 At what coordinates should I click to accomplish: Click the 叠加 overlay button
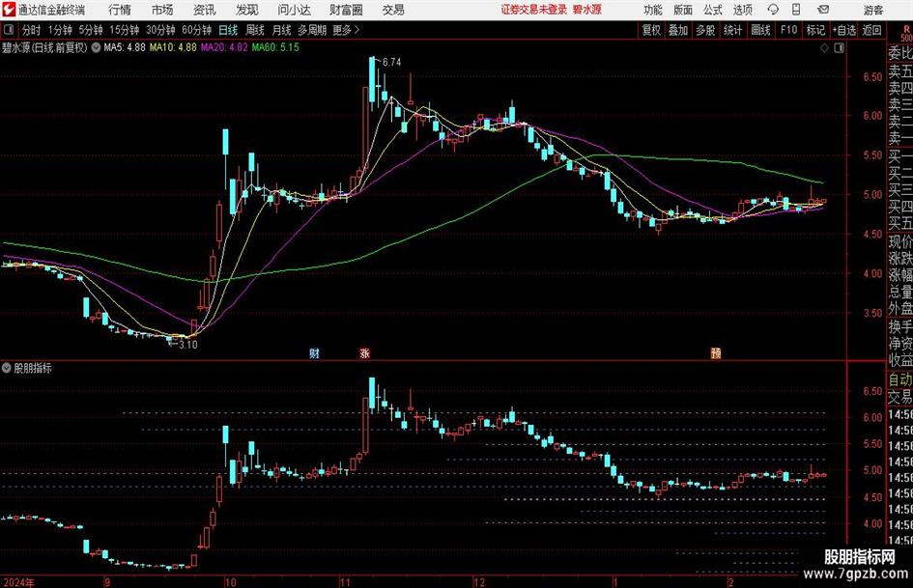678,30
